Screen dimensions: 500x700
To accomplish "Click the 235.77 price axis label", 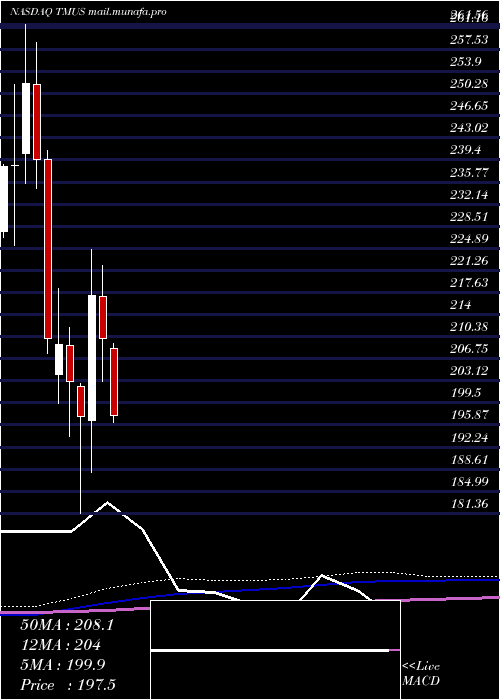I will [469, 172].
